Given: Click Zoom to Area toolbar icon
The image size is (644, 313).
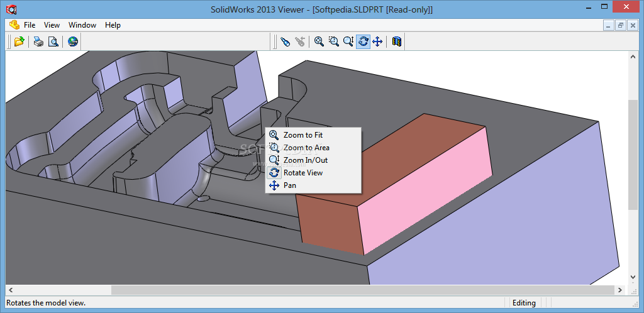Looking at the screenshot, I should point(334,41).
